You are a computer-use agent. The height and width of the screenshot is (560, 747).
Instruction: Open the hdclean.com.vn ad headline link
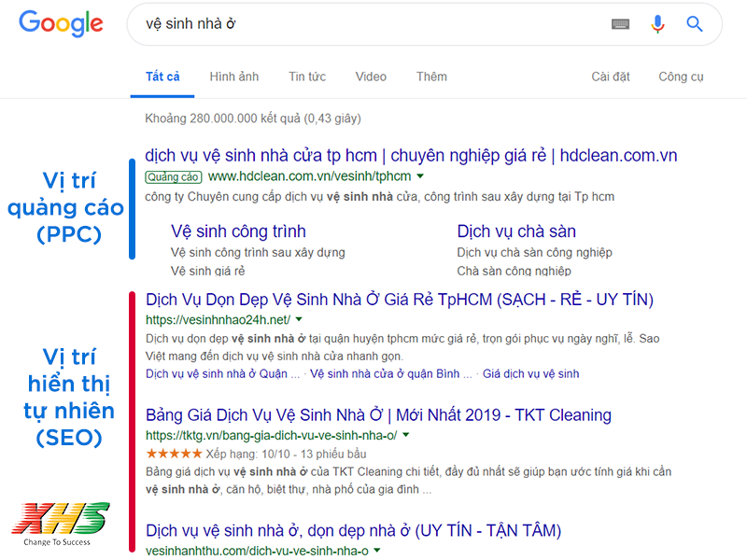coord(411,155)
